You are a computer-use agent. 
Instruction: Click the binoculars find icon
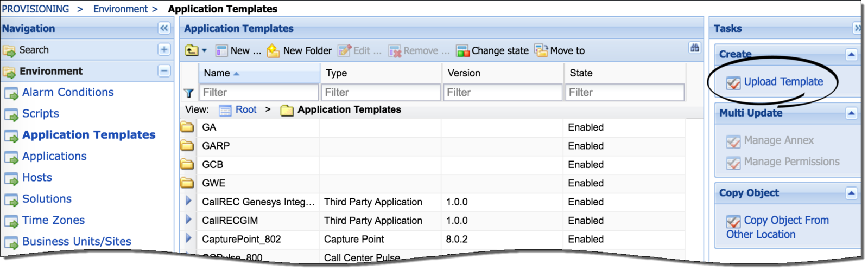(x=694, y=48)
